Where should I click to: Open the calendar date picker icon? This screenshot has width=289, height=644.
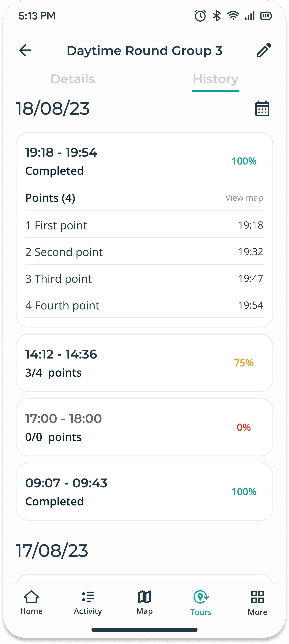pyautogui.click(x=262, y=108)
